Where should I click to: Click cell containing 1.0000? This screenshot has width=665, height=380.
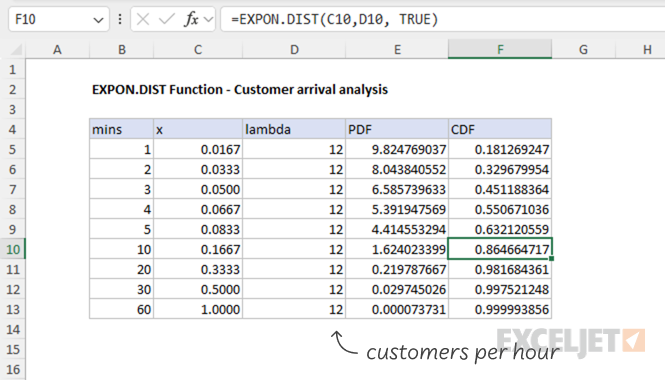pos(198,309)
